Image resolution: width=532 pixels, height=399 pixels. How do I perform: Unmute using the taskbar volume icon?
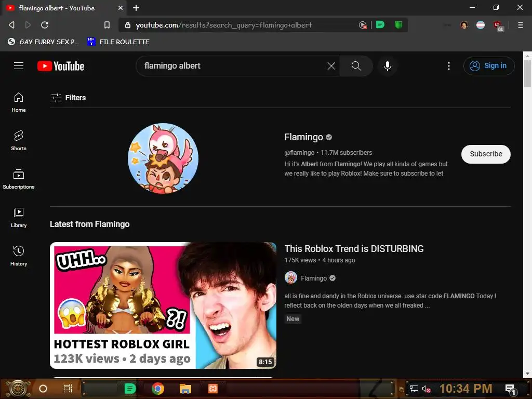426,389
